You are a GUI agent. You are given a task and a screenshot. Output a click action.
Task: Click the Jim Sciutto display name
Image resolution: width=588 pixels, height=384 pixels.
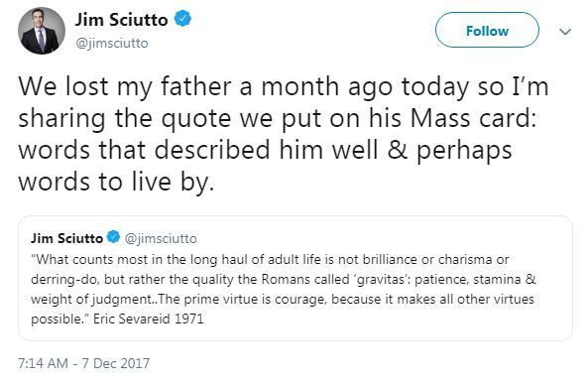pos(121,20)
